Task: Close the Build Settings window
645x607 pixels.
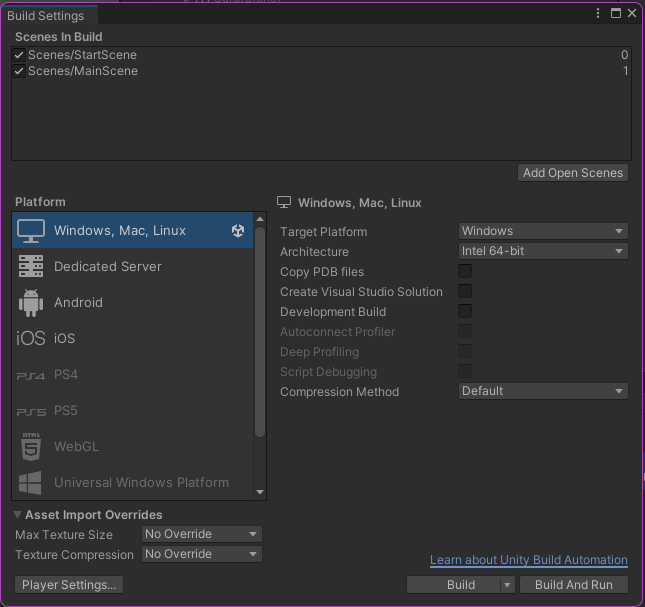Action: pyautogui.click(x=632, y=13)
